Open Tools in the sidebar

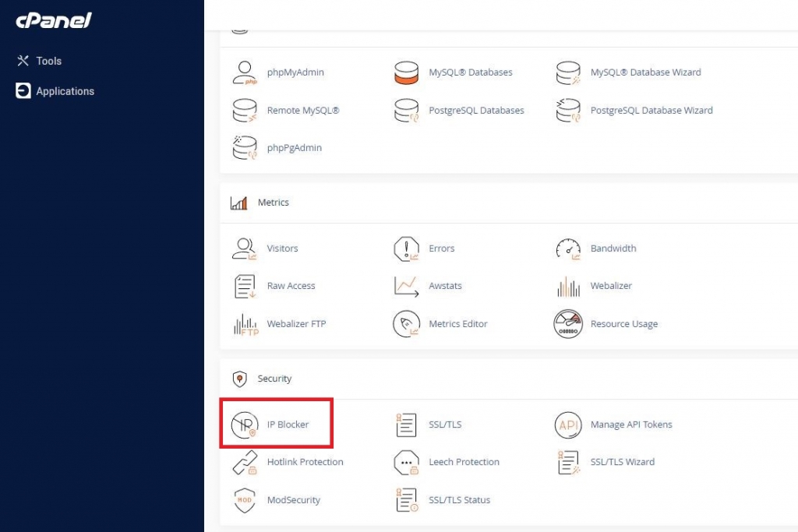click(x=39, y=61)
